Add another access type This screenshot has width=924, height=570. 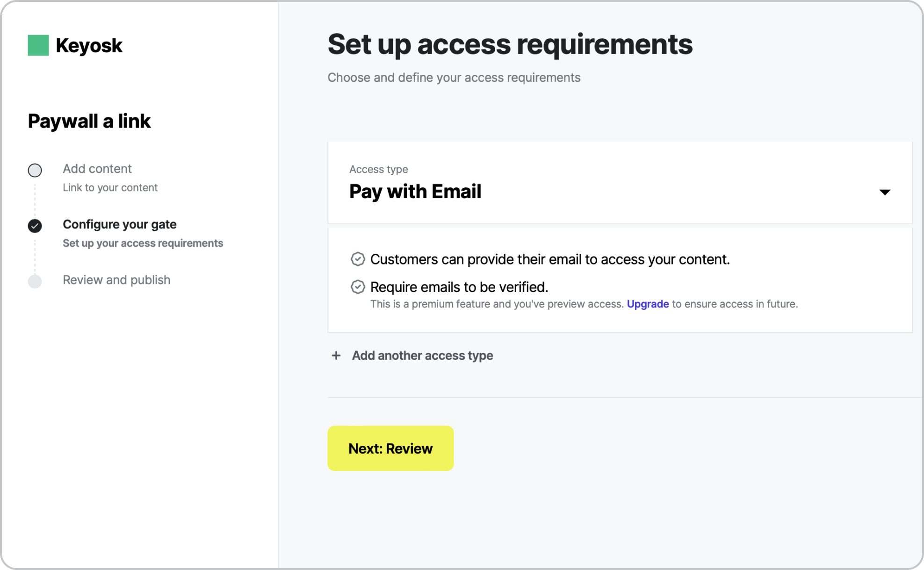tap(422, 356)
